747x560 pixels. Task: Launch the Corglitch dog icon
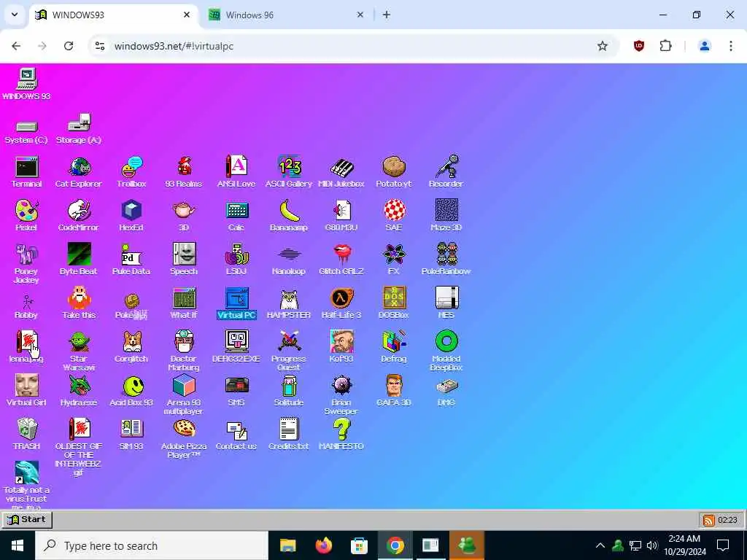click(x=131, y=346)
